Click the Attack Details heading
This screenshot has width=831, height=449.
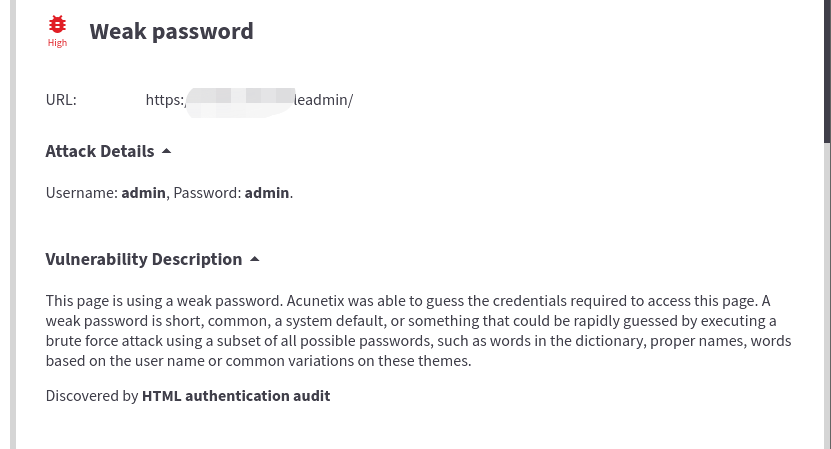pyautogui.click(x=100, y=151)
